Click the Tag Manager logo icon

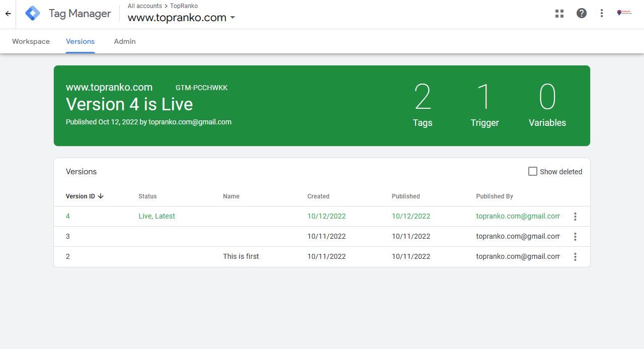tap(33, 14)
